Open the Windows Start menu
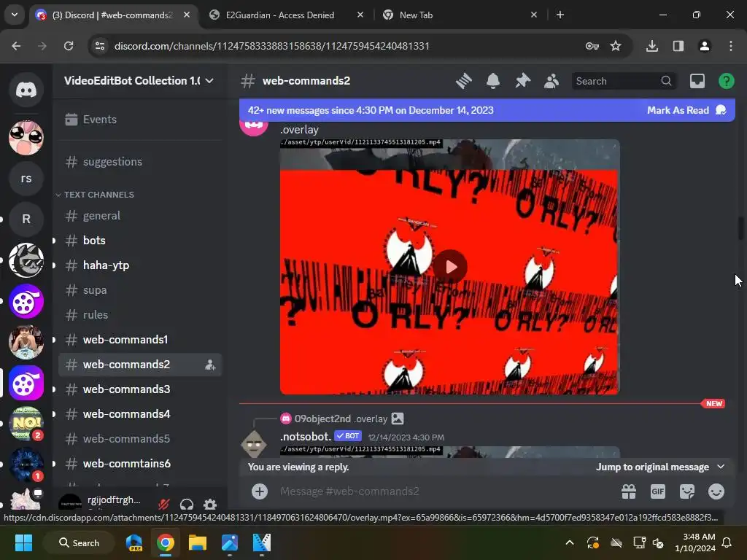Image resolution: width=747 pixels, height=560 pixels. [x=23, y=542]
